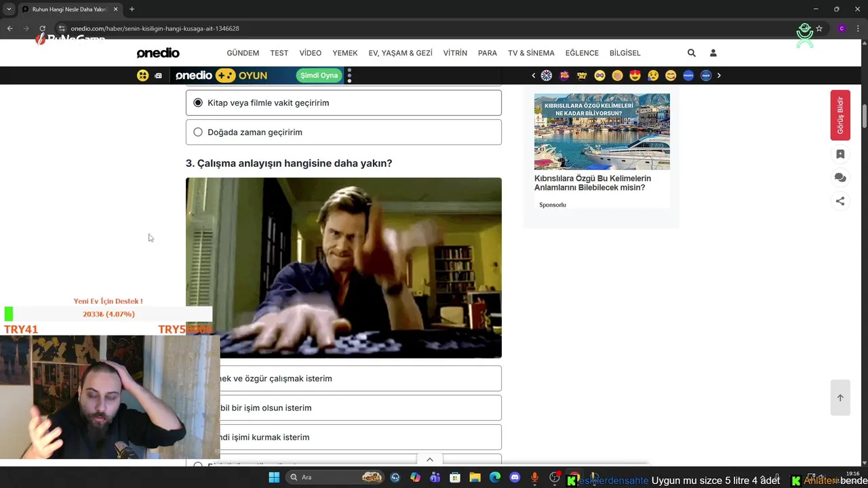The image size is (868, 488).
Task: Select the heart-eyes emoji in carousel
Action: tap(635, 75)
